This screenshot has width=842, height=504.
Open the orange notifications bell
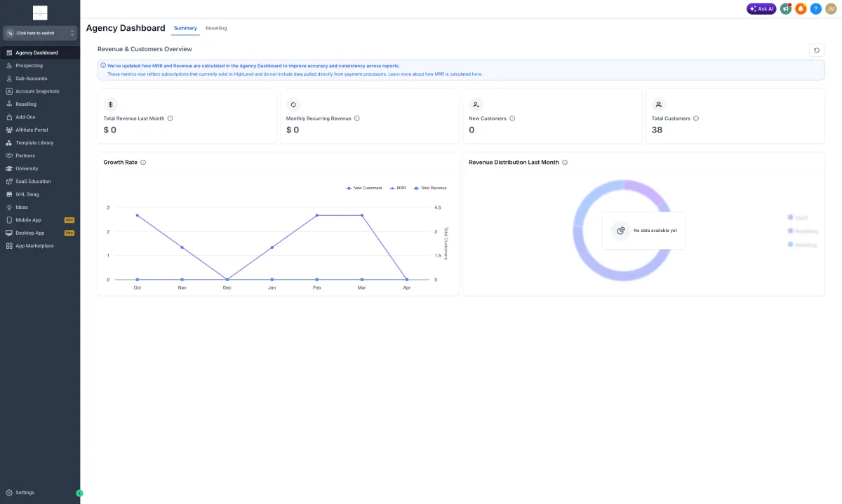tap(801, 9)
